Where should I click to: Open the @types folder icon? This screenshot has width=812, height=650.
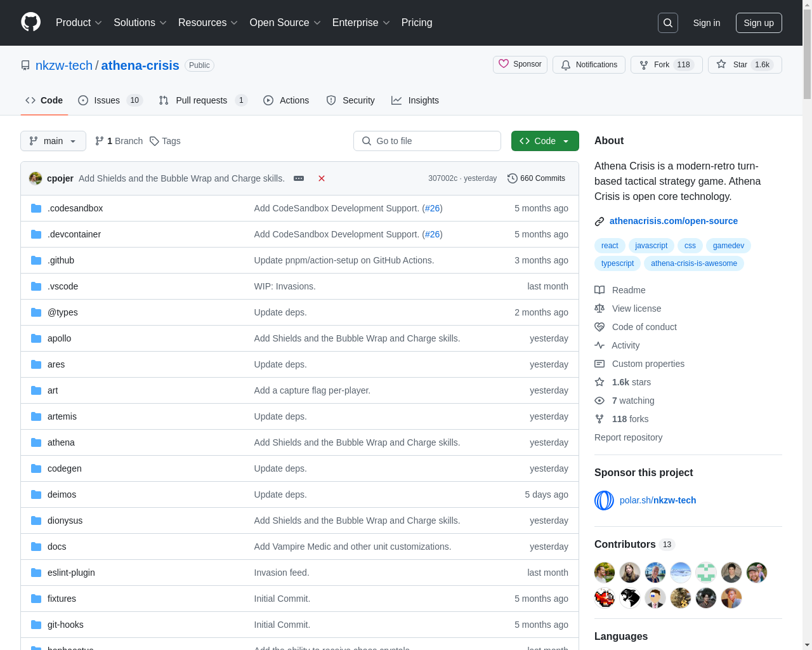point(36,312)
